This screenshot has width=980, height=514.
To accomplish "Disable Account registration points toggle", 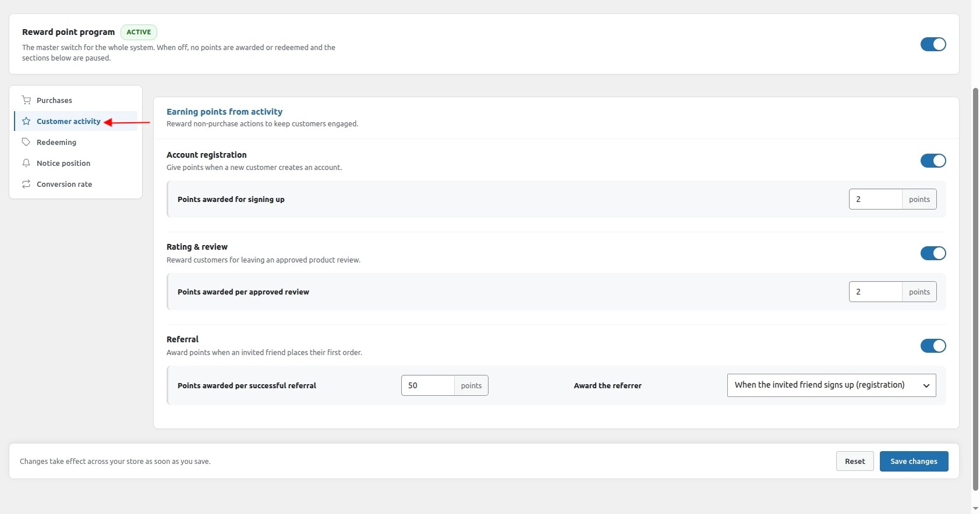I will tap(933, 161).
